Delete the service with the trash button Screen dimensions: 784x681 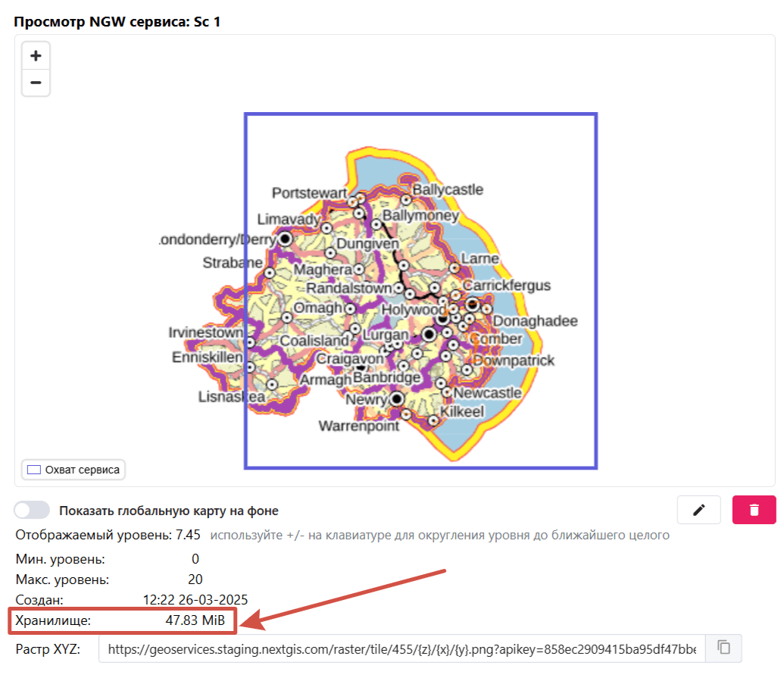[754, 510]
